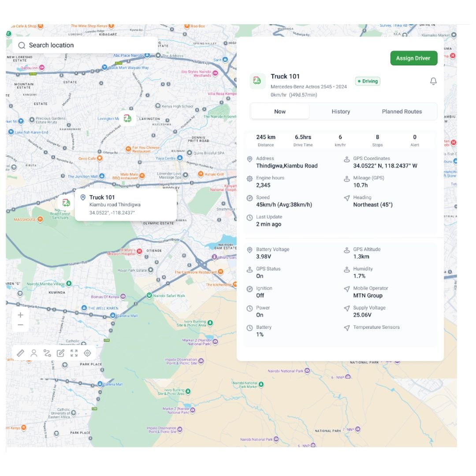This screenshot has height=476, width=476.
Task: Select the ruler measure tool
Action: point(20,353)
